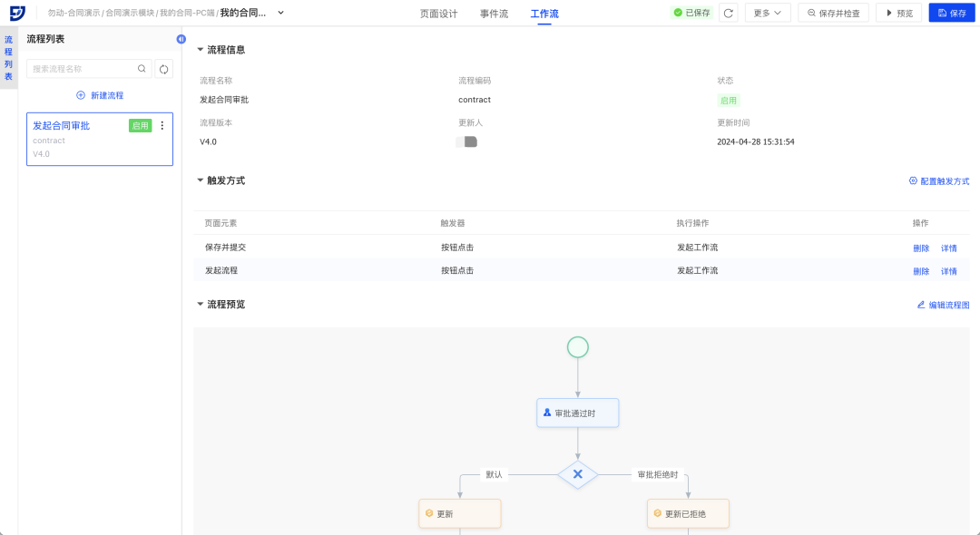Click the reload icon beside the flow search box
980x535 pixels.
(164, 69)
